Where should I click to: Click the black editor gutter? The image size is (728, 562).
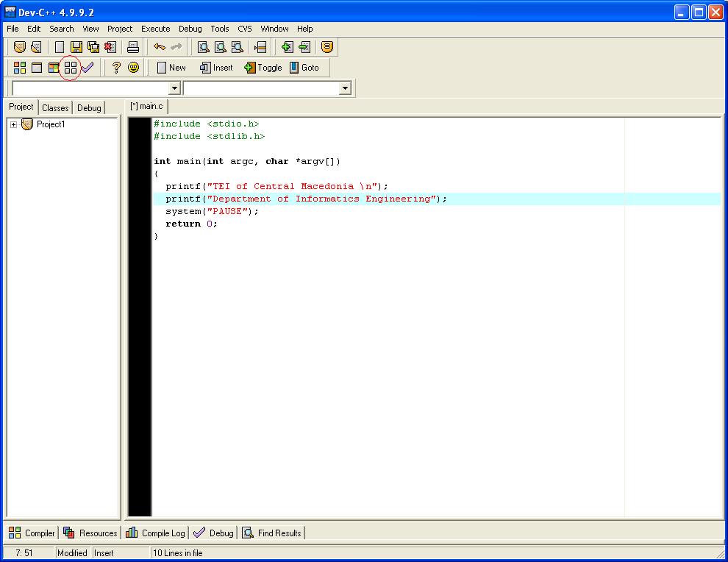[140, 317]
